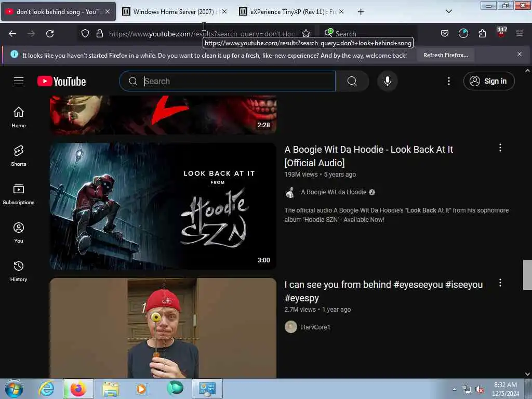This screenshot has width=532, height=399.
Task: Open You section in sidebar
Action: tap(19, 233)
